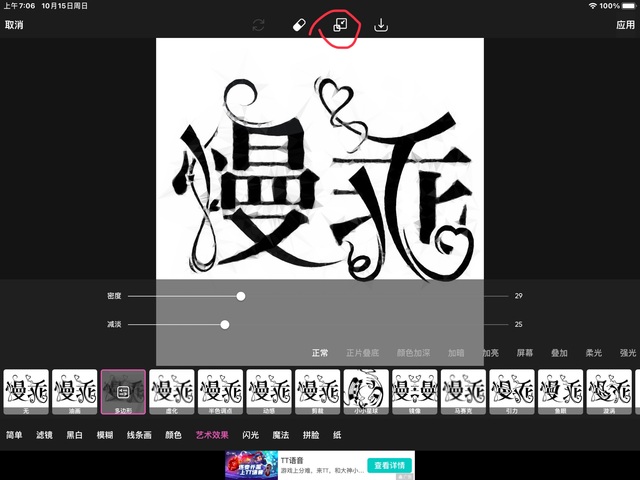Tap the eraser tool icon
This screenshot has height=480, width=640.
[x=297, y=25]
